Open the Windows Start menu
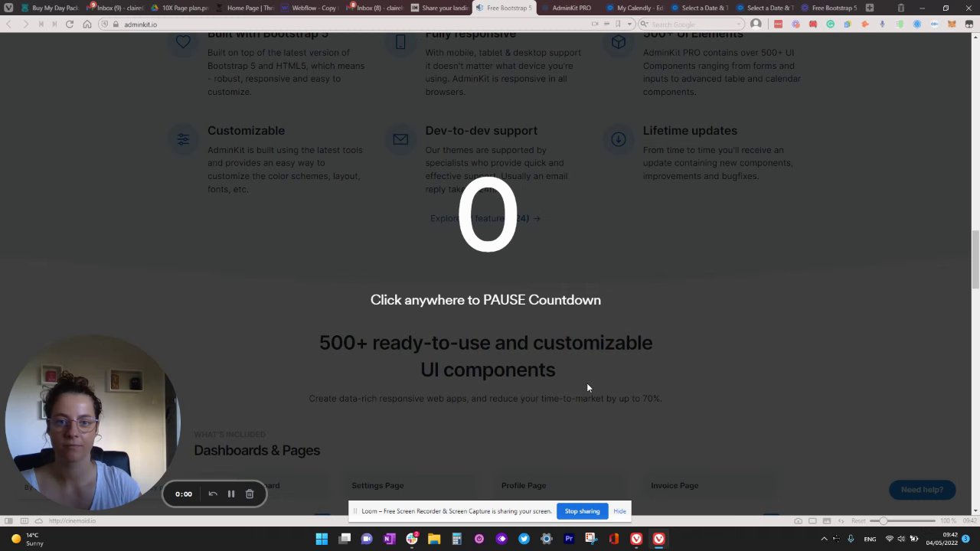This screenshot has width=980, height=551. click(x=322, y=539)
